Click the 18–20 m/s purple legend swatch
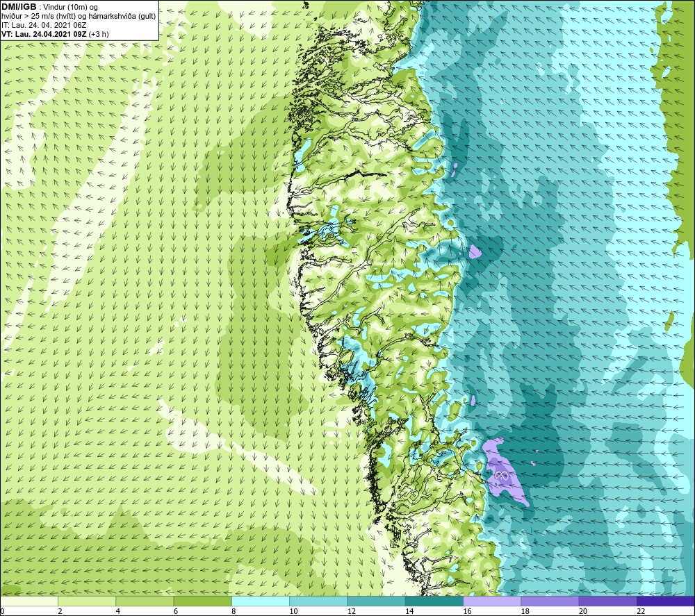 [x=550, y=601]
